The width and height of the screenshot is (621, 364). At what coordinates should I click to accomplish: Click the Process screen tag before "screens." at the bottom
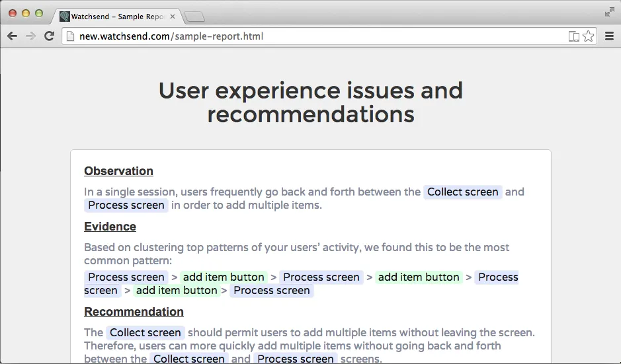click(296, 359)
